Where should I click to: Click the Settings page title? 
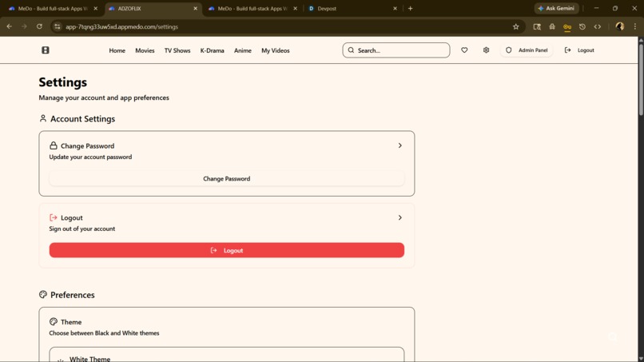tap(63, 82)
